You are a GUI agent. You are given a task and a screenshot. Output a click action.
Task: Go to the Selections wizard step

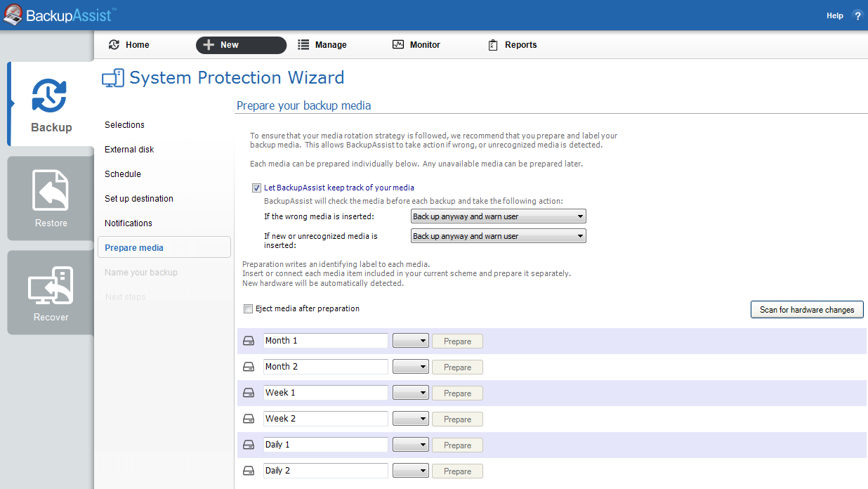[124, 125]
